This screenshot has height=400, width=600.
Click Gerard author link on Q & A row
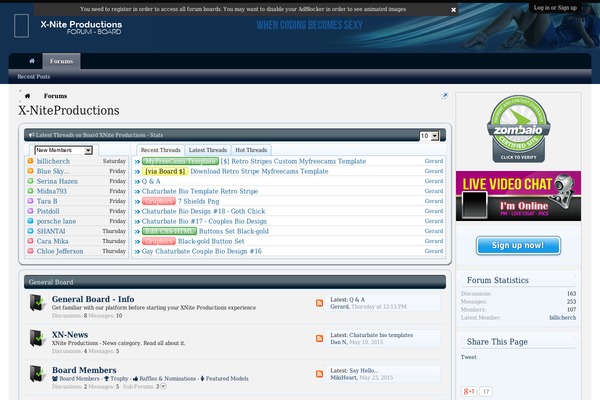point(434,181)
